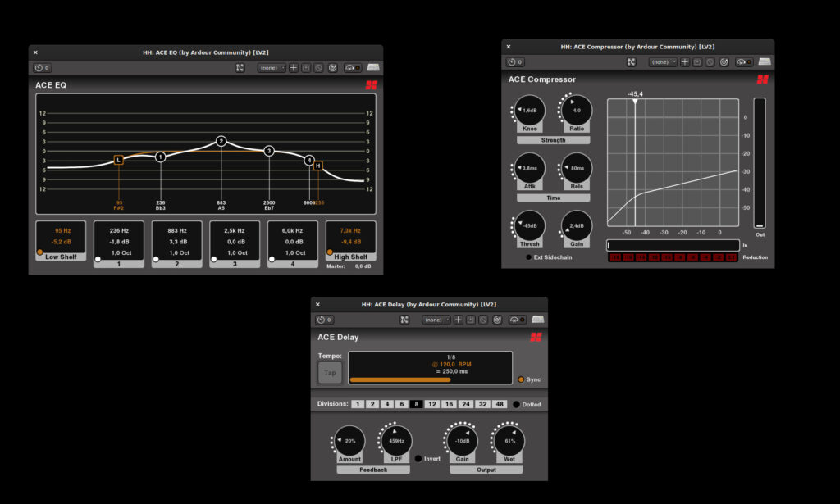840x504 pixels.
Task: Click the 2,5k Hz frequency value
Action: pos(235,230)
